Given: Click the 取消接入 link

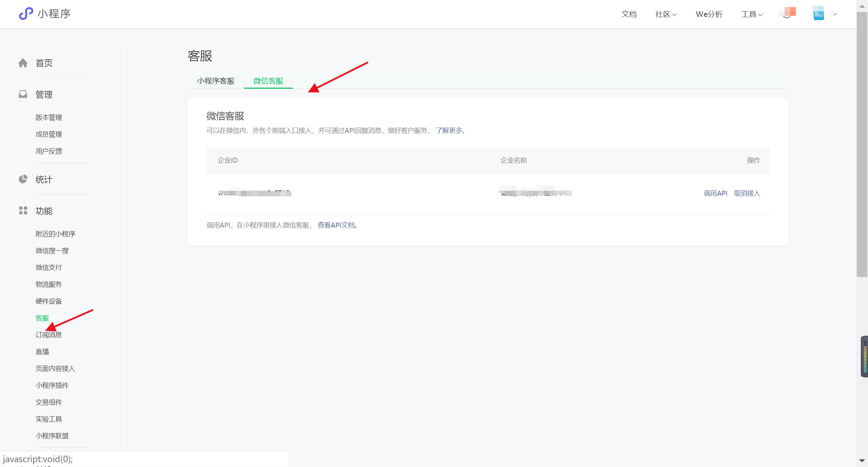Looking at the screenshot, I should coord(747,193).
